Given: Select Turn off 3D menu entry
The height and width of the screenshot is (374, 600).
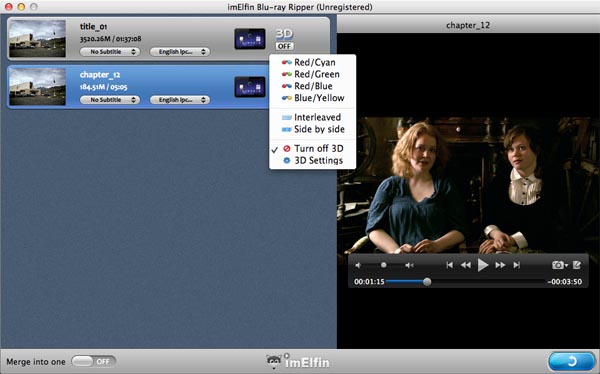Looking at the screenshot, I should (312, 149).
